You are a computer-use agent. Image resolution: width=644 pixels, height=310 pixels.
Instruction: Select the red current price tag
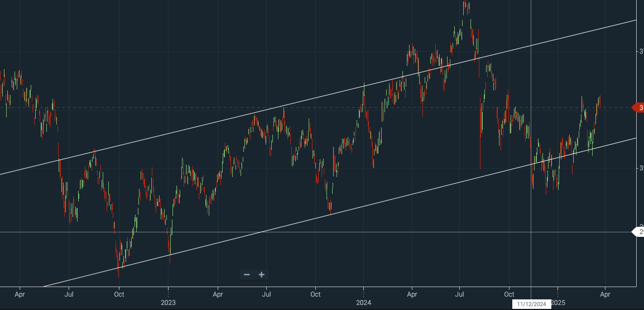point(637,108)
